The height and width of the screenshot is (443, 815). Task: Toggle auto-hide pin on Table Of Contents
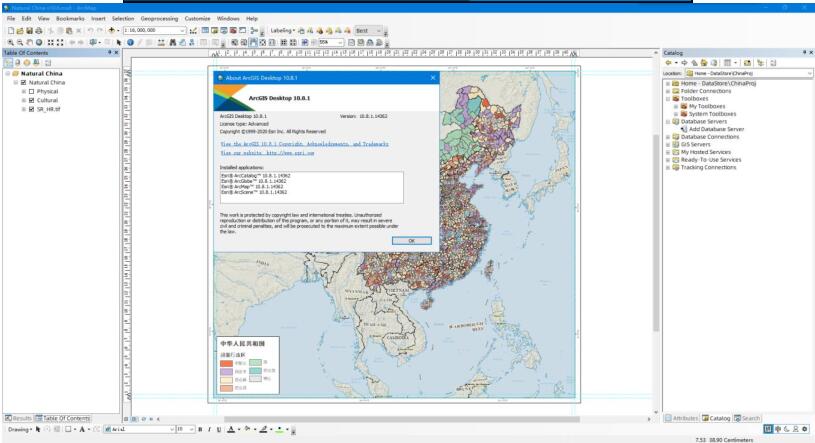point(110,53)
